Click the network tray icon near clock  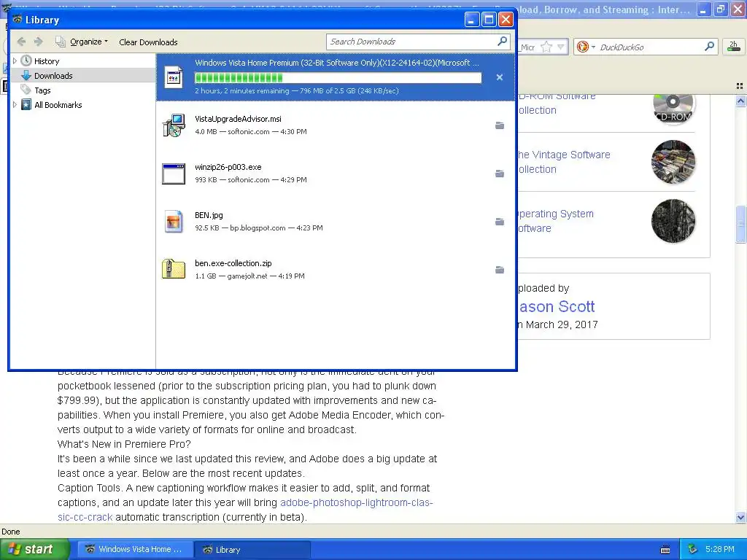693,549
